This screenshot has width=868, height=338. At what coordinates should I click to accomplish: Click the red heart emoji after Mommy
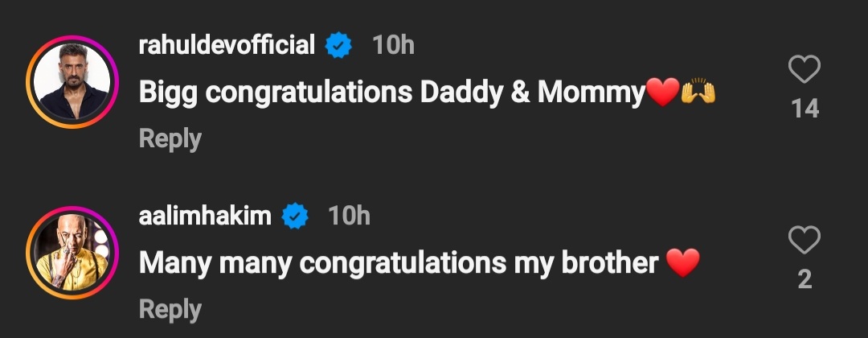[x=662, y=93]
